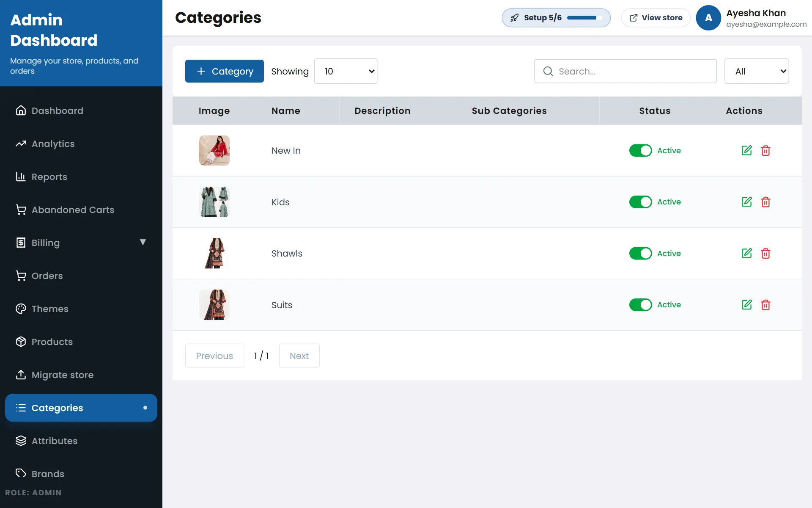Go to the Next page
The image size is (812, 508).
coord(299,356)
